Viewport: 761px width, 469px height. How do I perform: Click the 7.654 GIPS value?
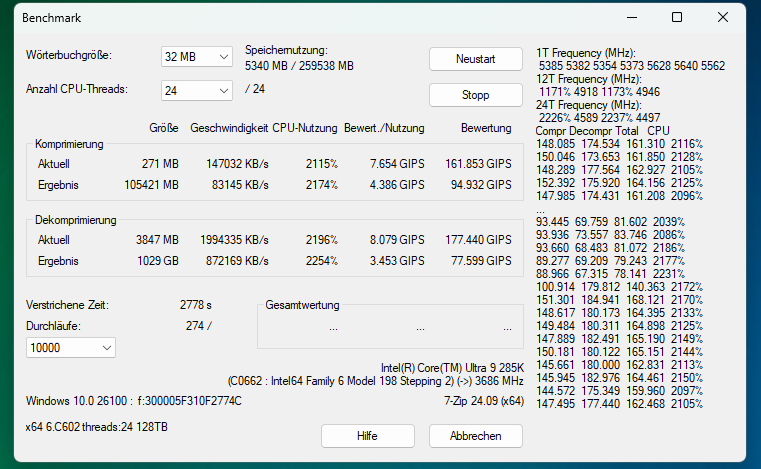[397, 164]
